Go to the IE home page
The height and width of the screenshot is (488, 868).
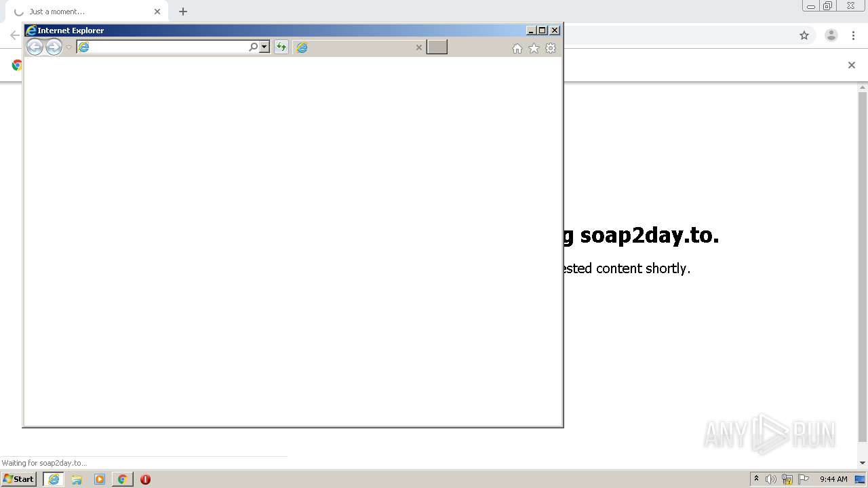[517, 48]
